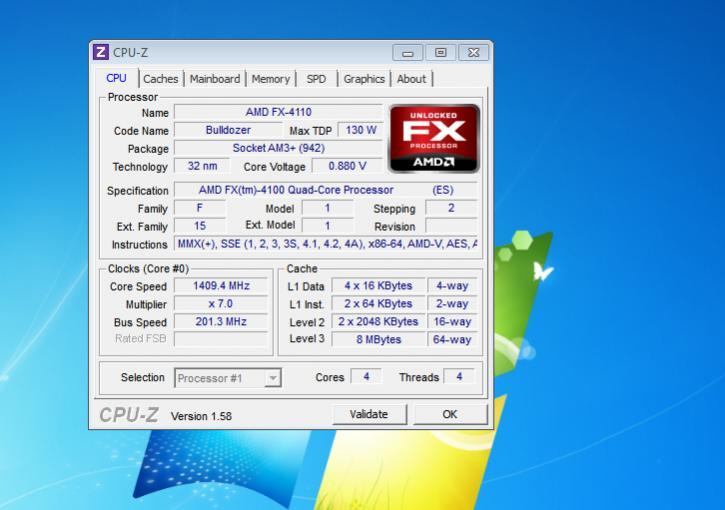Click the Max TDP value 130 W
Screen dimensions: 725x510
361,130
